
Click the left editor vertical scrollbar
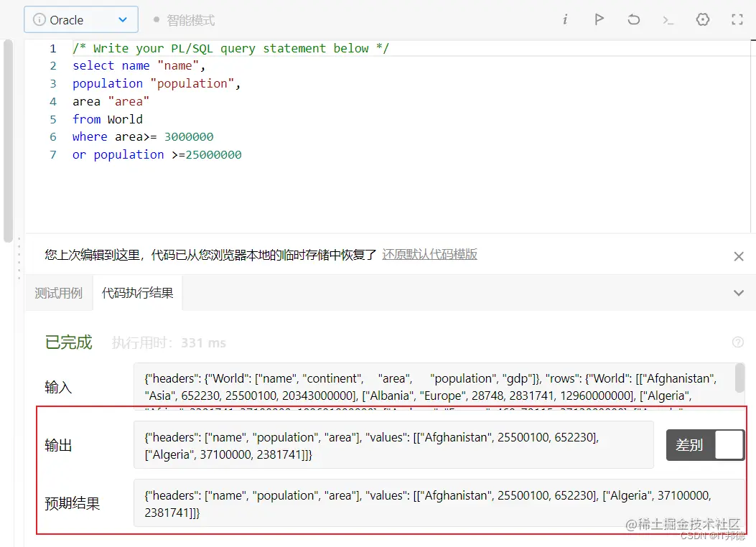[x=8, y=141]
